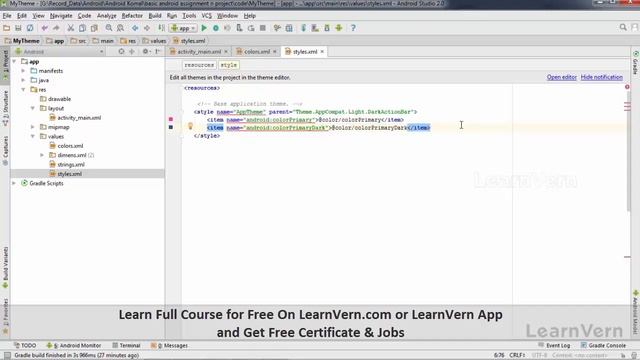Click the Debug app bug icon
This screenshot has height=360, width=640.
click(216, 28)
